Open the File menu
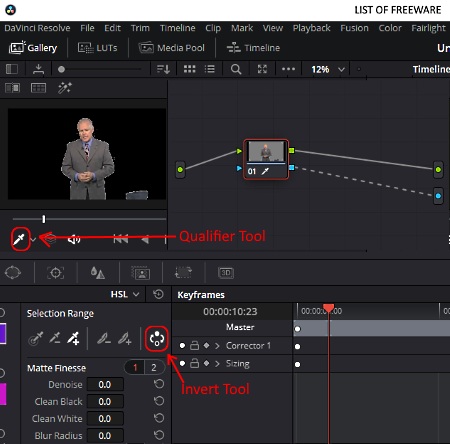The image size is (450, 444). click(87, 28)
